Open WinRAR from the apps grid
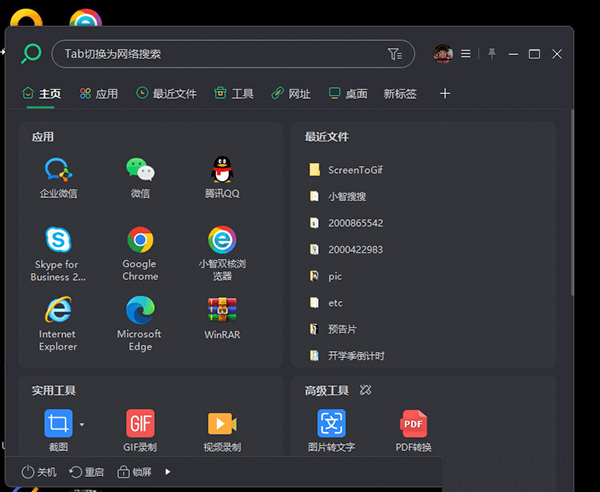Viewport: 600px width, 492px height. (x=222, y=318)
